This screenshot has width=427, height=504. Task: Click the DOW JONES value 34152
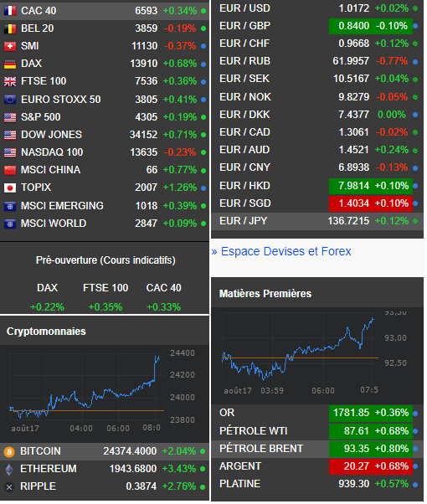143,135
